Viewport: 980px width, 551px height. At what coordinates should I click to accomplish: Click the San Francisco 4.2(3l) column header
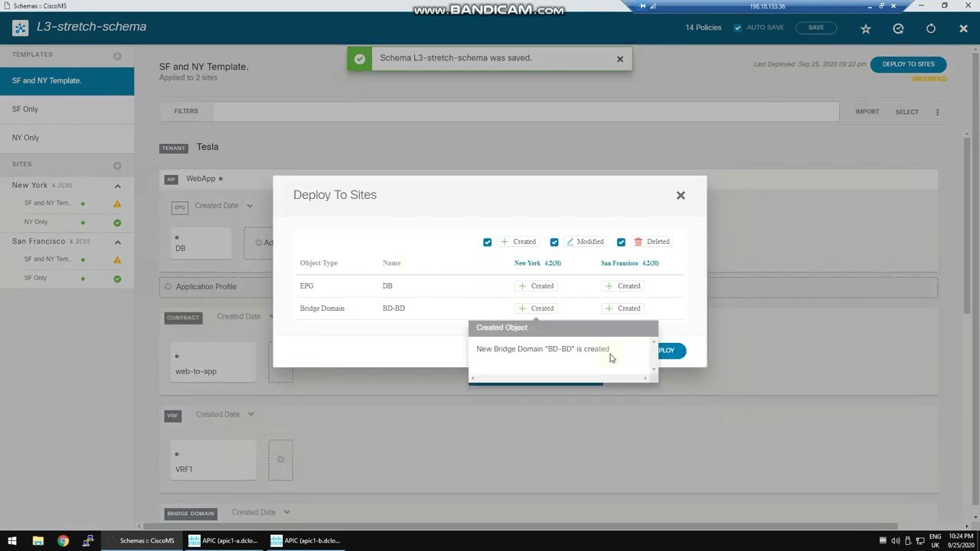coord(629,263)
